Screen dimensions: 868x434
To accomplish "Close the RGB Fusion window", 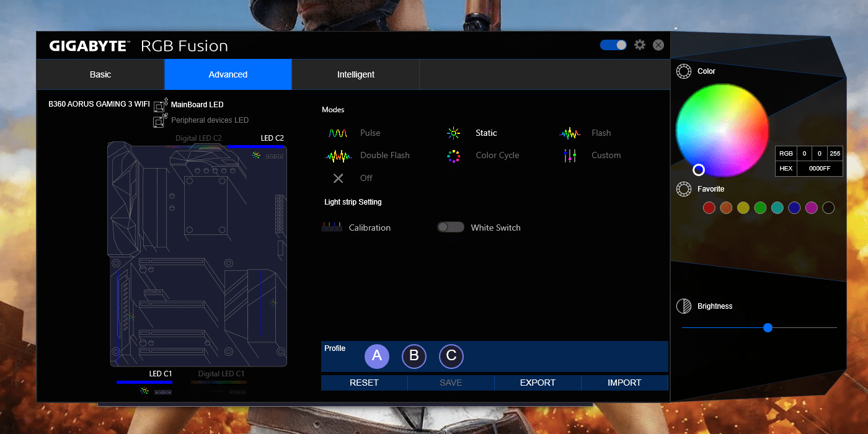I will pos(658,45).
